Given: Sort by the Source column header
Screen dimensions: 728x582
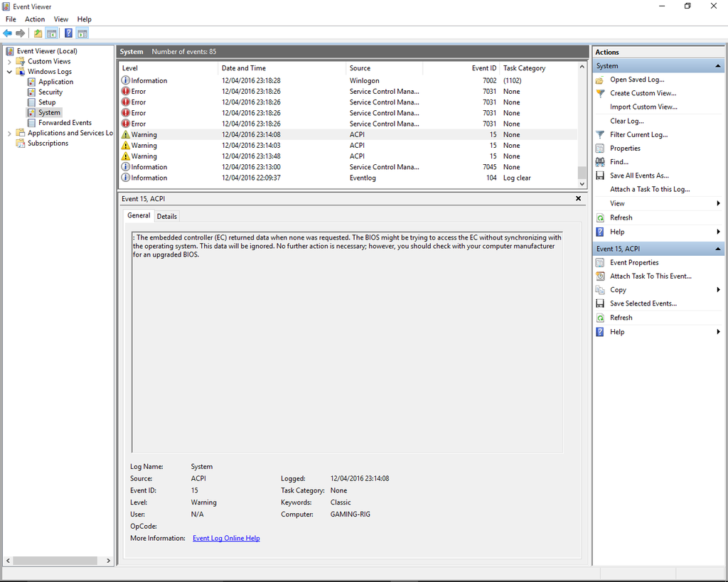Looking at the screenshot, I should 385,68.
